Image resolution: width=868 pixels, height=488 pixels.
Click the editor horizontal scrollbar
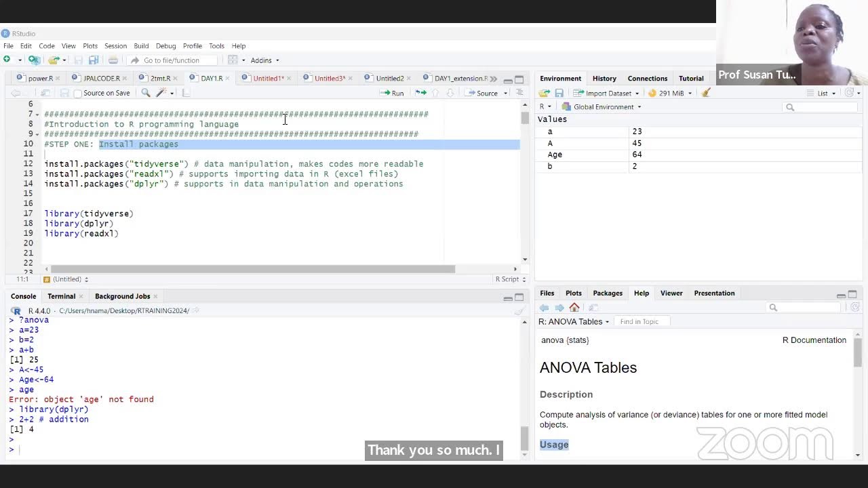click(253, 269)
